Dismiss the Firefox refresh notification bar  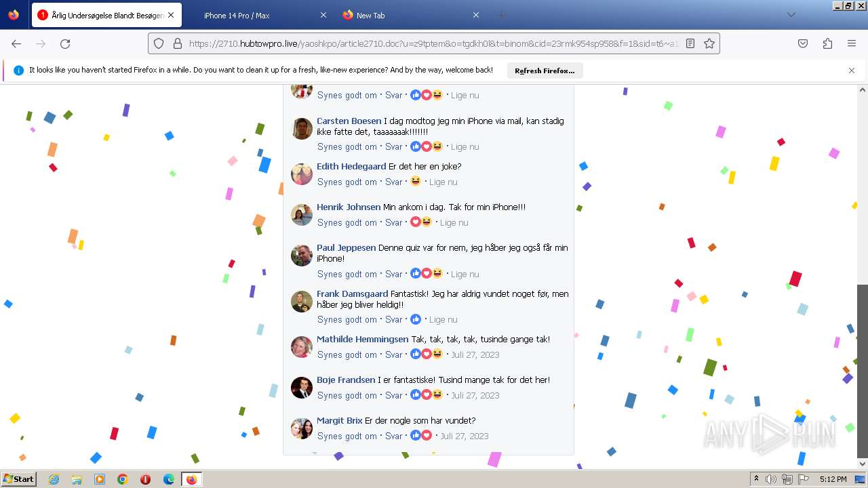[x=852, y=70]
